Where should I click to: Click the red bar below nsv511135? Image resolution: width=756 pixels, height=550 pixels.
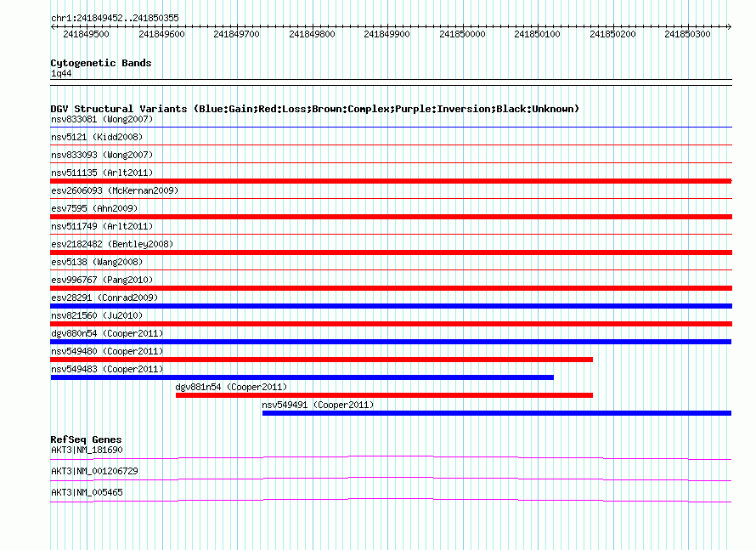[391, 181]
